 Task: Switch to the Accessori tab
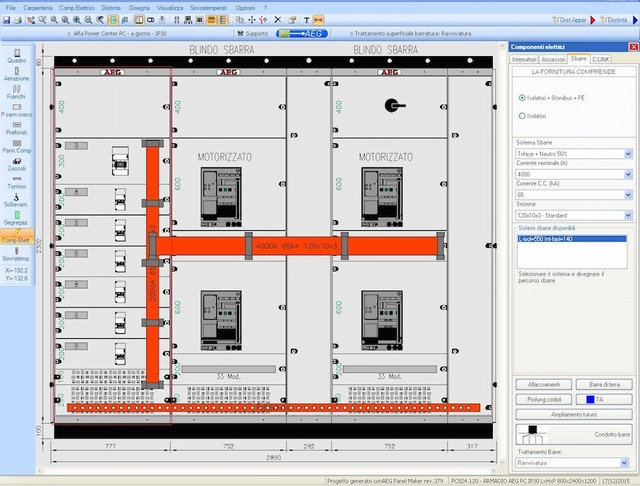(x=553, y=60)
